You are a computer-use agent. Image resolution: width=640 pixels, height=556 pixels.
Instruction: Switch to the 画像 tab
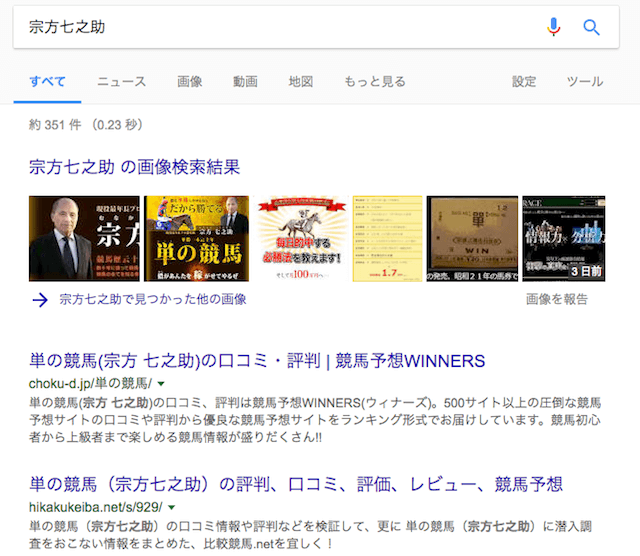190,82
